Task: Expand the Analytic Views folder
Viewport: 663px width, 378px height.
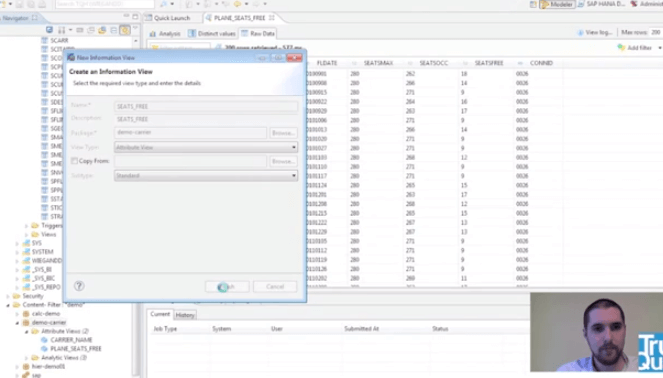Action: [x=27, y=358]
